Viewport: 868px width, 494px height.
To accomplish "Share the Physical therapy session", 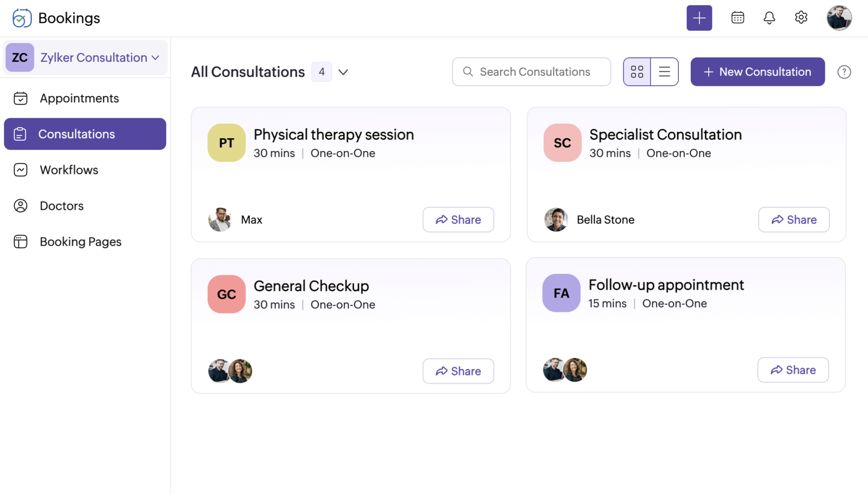I will point(458,220).
